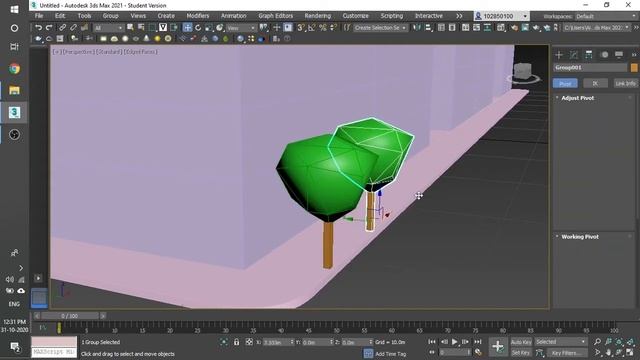Click the Perspective viewport label
The height and width of the screenshot is (360, 640).
(x=78, y=52)
